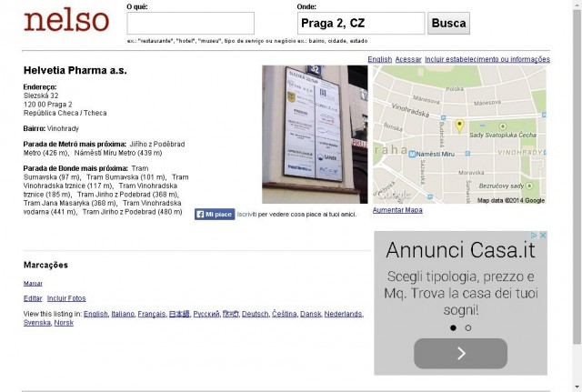Click the Facebook 'Mi piace' button
582x392 pixels.
(215, 214)
